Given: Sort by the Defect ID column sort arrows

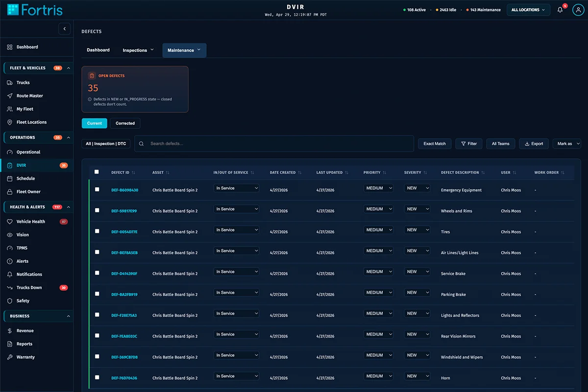Looking at the screenshot, I should (x=134, y=173).
